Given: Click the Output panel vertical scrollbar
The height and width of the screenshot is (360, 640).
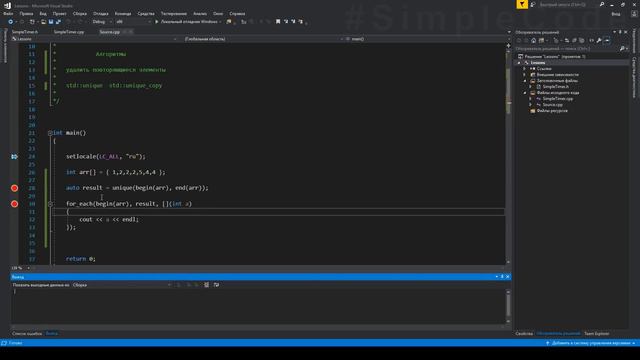Looking at the screenshot, I should coord(508,306).
